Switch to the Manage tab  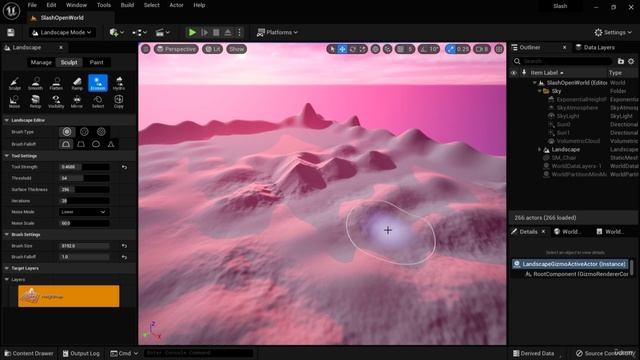pos(41,62)
